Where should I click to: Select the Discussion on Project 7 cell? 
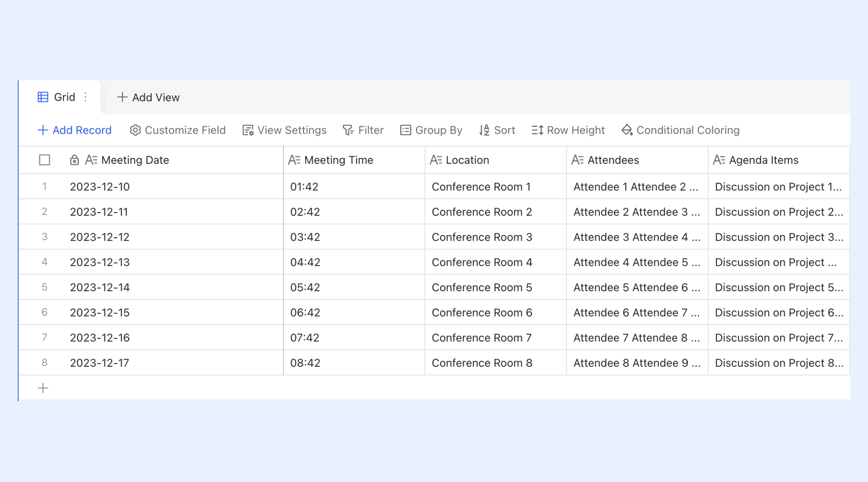point(779,338)
